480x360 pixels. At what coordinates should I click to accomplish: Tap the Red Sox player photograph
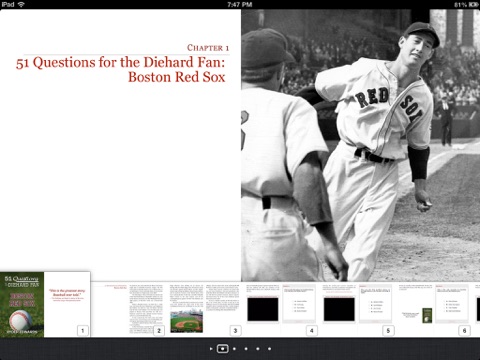[361, 145]
